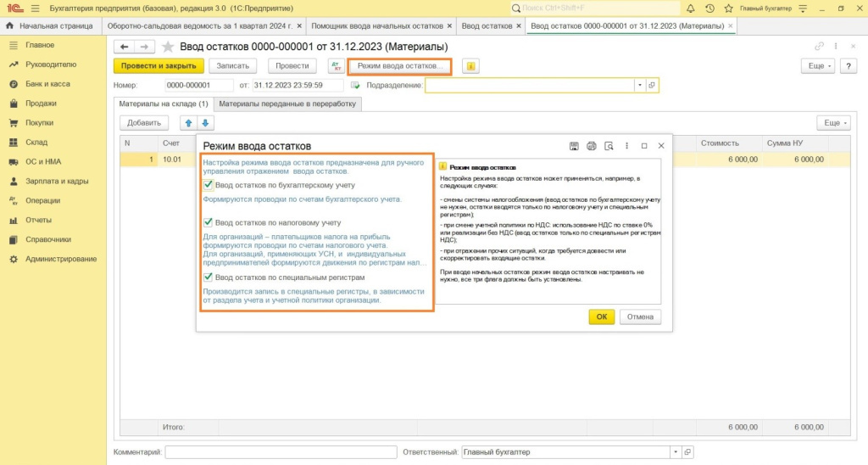Click the yellow info icon in the toolbar
This screenshot has height=465, width=868.
471,65
